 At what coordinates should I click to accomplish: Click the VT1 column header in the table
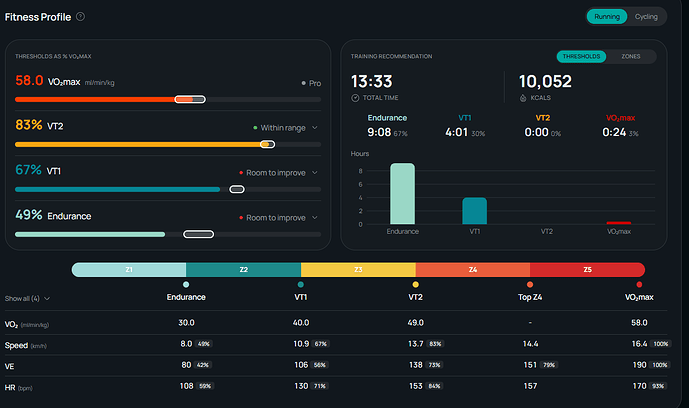coord(301,297)
